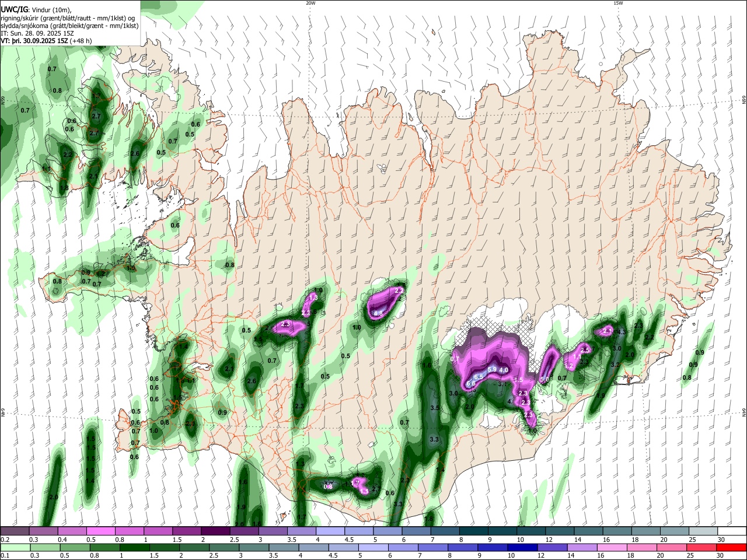Click the 5.9 precipitation value on the map

click(492, 369)
